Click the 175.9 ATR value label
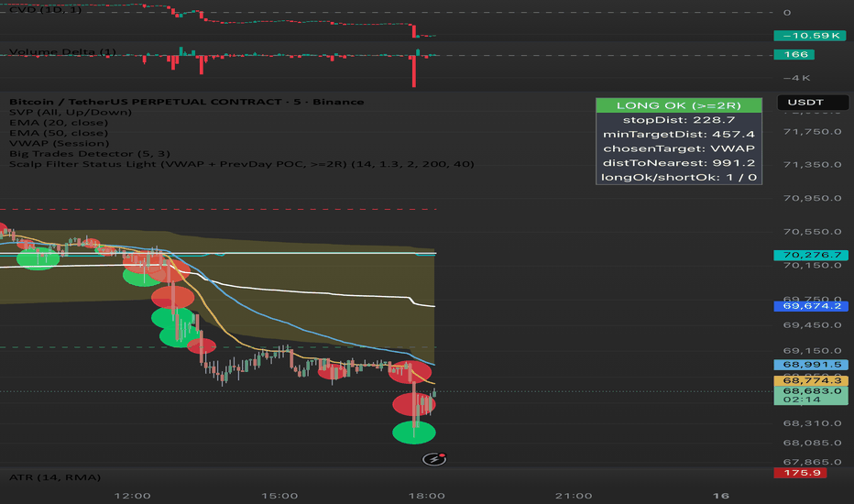The image size is (854, 504). pyautogui.click(x=800, y=473)
